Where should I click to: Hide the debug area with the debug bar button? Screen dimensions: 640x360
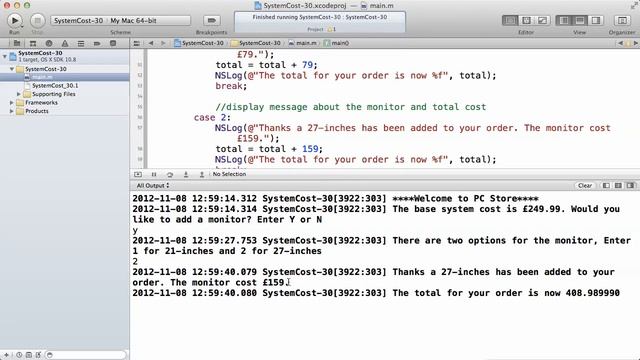click(x=138, y=174)
